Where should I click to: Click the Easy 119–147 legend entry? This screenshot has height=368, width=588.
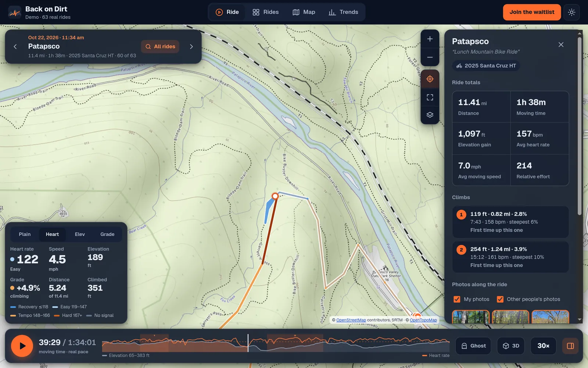pos(69,307)
